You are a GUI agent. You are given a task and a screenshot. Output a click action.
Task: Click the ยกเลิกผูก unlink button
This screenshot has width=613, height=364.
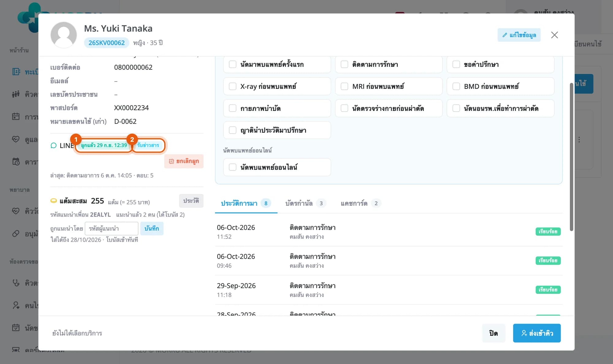point(184,161)
